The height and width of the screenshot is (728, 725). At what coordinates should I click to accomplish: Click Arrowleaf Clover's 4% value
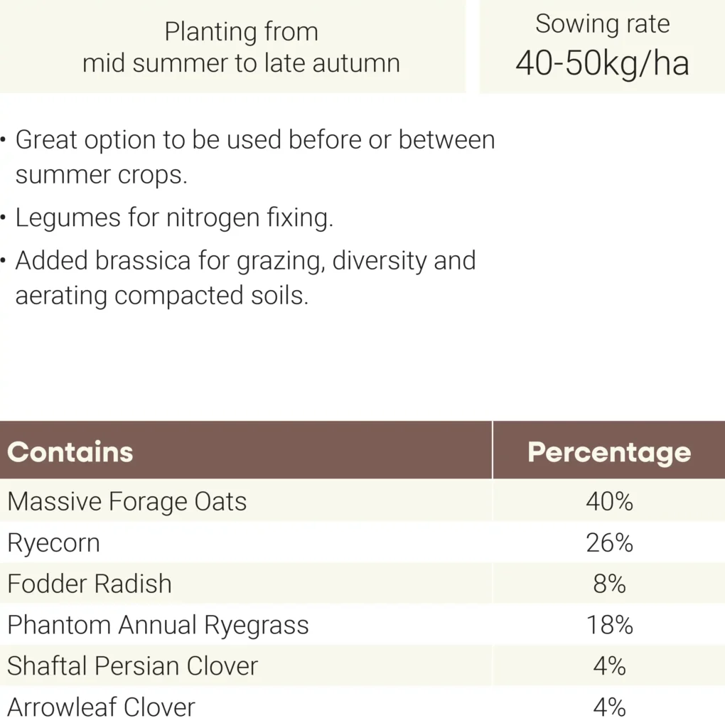point(609,707)
